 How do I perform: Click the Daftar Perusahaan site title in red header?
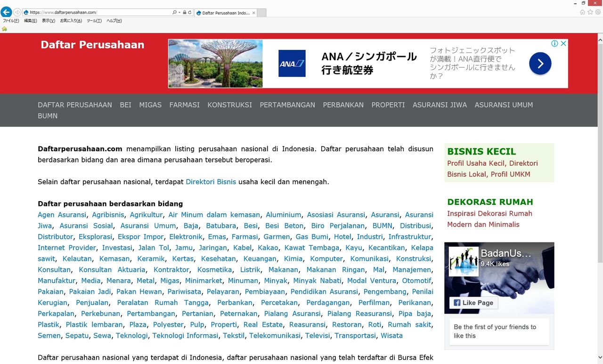click(92, 45)
